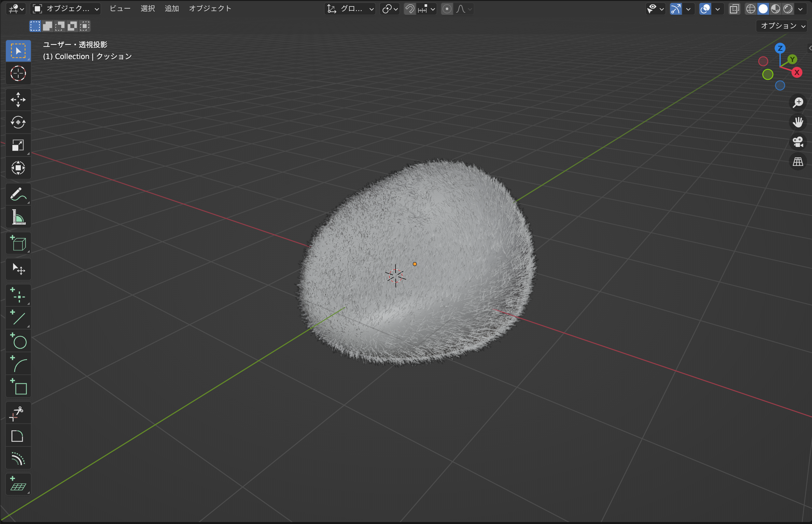Click the negative Z axis gizmo circle

pos(780,85)
